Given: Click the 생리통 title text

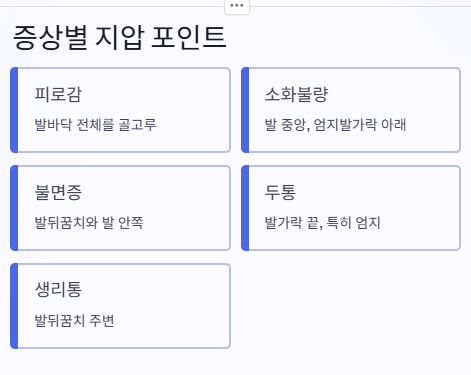Looking at the screenshot, I should pyautogui.click(x=58, y=289).
